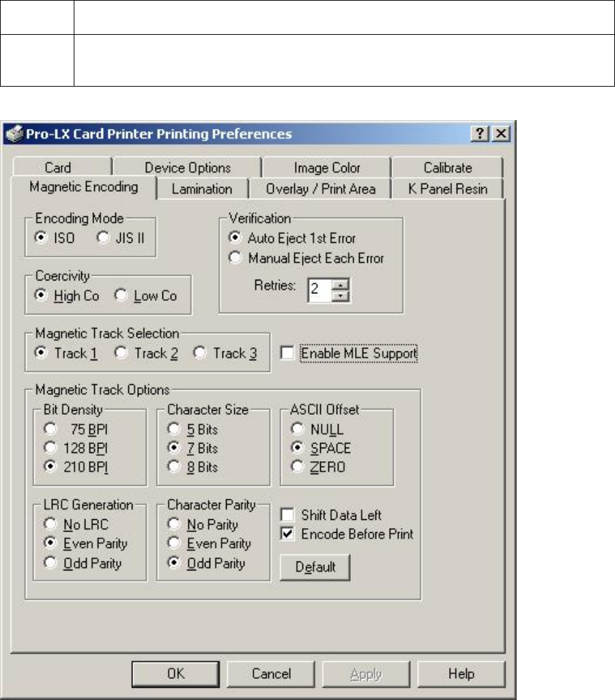Click the Apply button
The image size is (615, 700).
pyautogui.click(x=366, y=673)
